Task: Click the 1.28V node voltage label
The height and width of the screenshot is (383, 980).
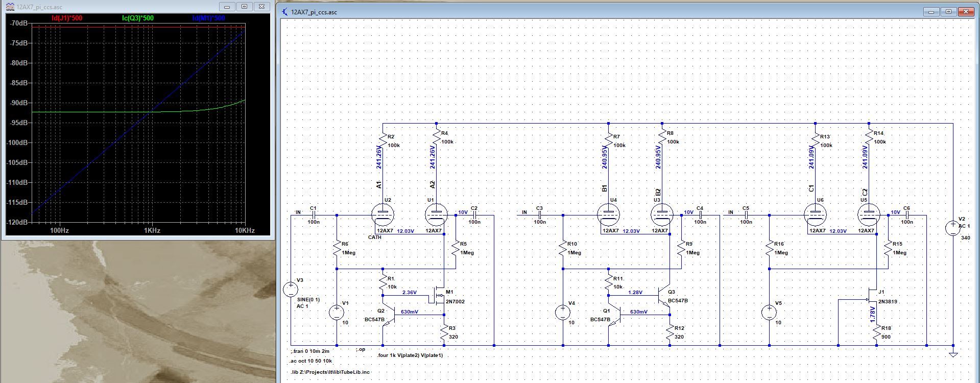Action: click(635, 293)
